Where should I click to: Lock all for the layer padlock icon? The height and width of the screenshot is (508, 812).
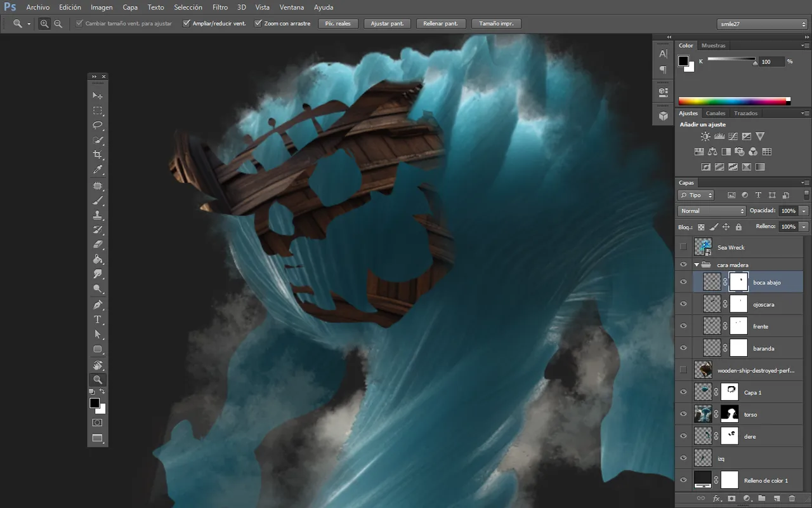[738, 227]
